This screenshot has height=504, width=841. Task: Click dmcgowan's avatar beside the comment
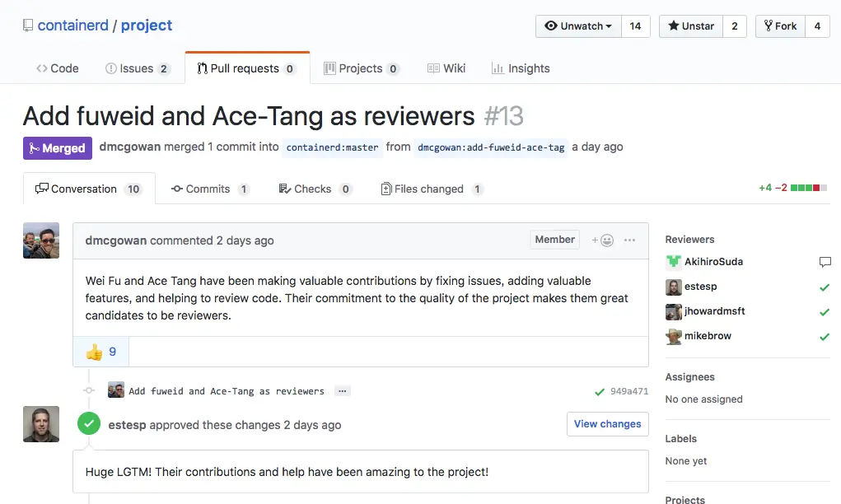[41, 240]
